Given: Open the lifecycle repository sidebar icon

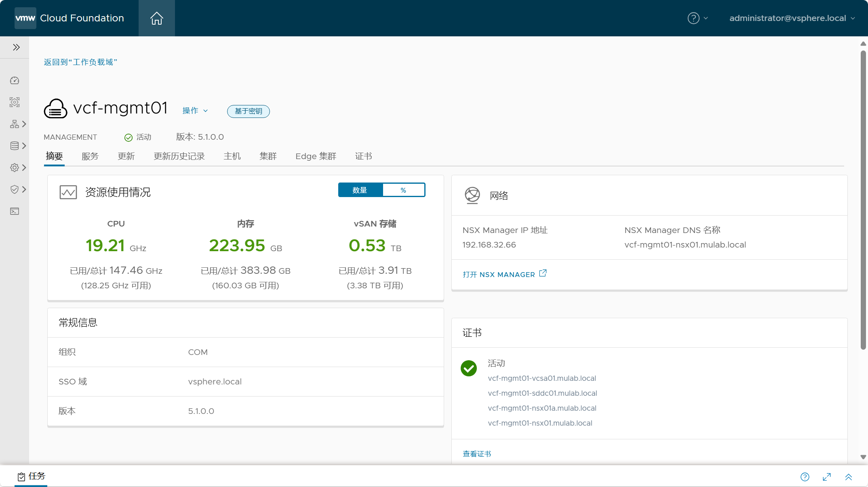Looking at the screenshot, I should [15, 146].
